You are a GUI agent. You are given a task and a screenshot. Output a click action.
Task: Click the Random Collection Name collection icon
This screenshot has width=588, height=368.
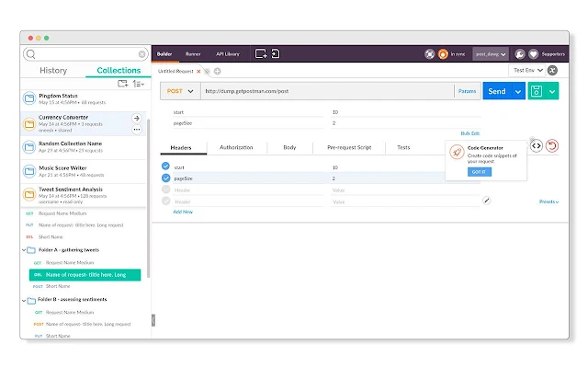pyautogui.click(x=29, y=147)
